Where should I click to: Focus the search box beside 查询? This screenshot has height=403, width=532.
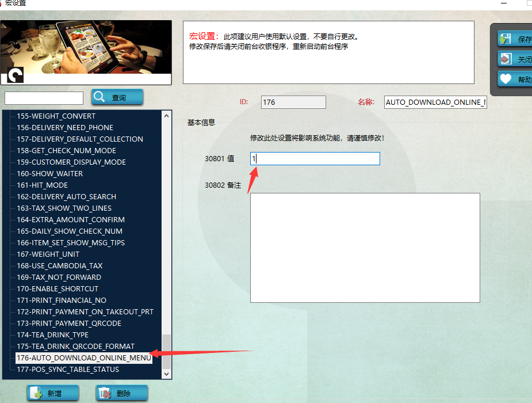(44, 98)
